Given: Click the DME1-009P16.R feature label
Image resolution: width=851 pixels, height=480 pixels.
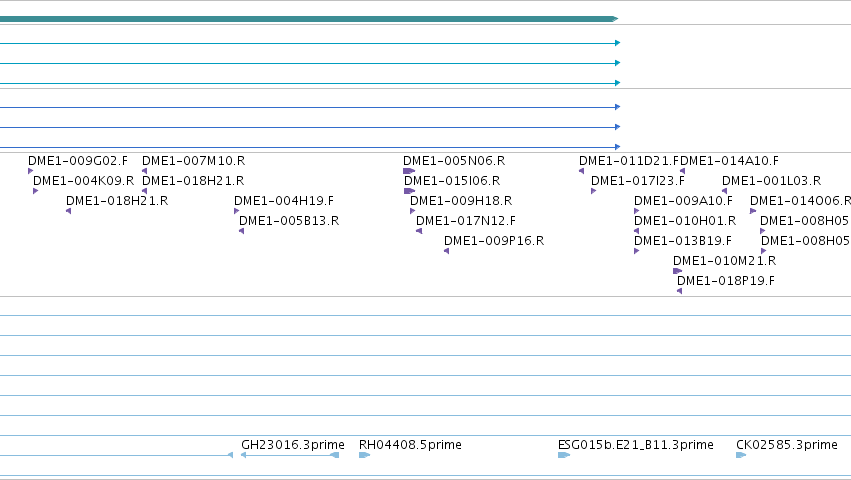Looking at the screenshot, I should coord(494,241).
